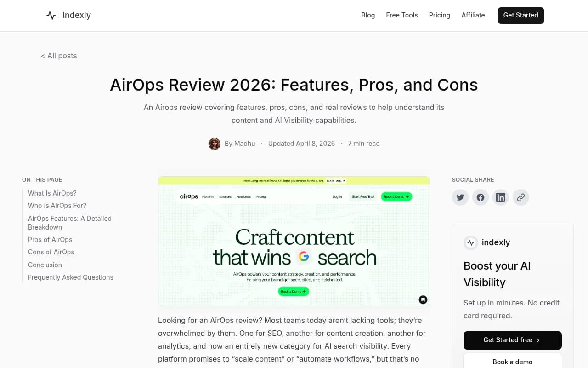Jump to Frequently Asked Questions section
The width and height of the screenshot is (588, 368).
(x=71, y=277)
